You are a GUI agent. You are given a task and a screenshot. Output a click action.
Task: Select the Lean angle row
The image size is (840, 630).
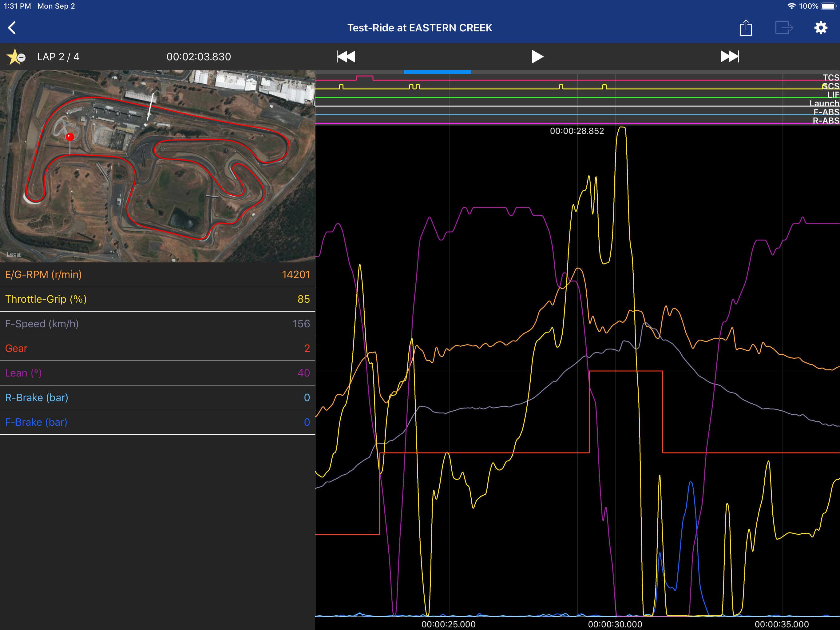coord(157,373)
